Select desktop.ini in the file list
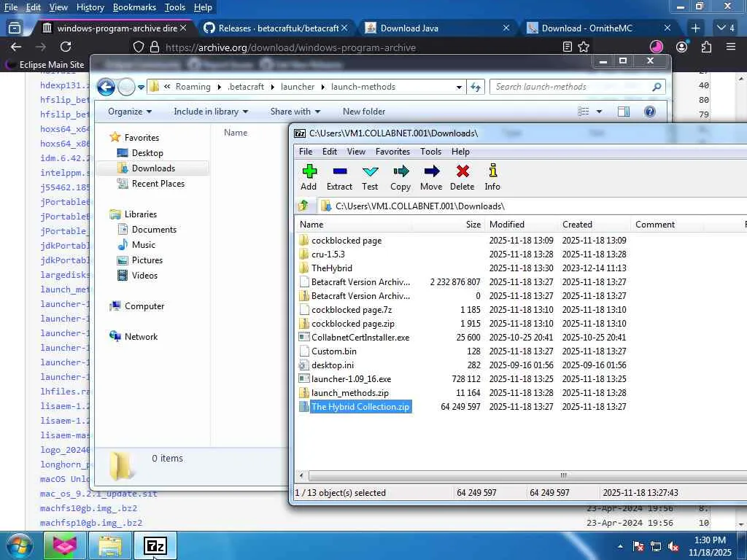The height and width of the screenshot is (560, 747). point(333,365)
